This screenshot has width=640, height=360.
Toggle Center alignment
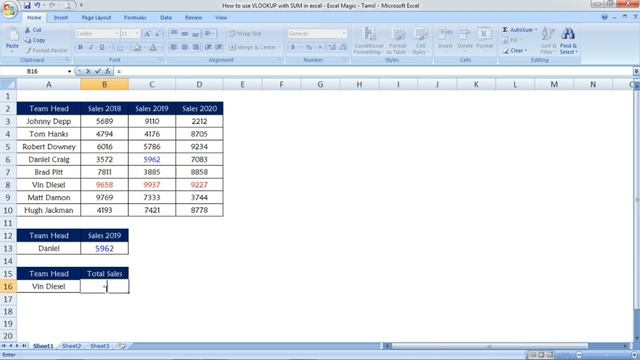(x=184, y=47)
